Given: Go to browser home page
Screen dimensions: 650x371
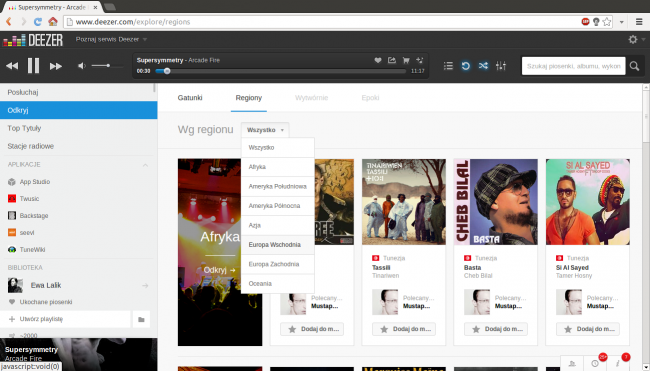Looking at the screenshot, I should [53, 22].
